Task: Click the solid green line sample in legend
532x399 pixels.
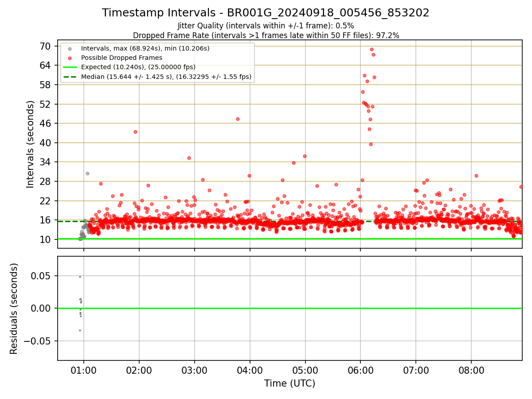Action: [70, 67]
